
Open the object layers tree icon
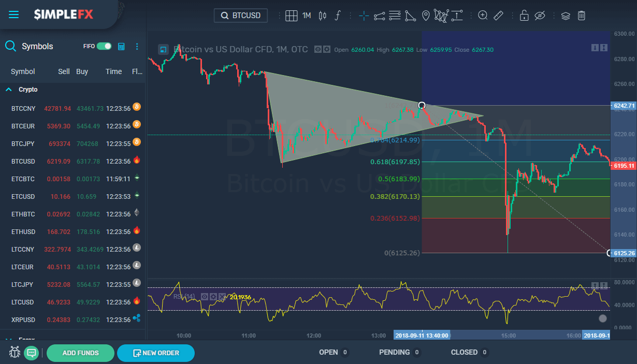pyautogui.click(x=566, y=16)
